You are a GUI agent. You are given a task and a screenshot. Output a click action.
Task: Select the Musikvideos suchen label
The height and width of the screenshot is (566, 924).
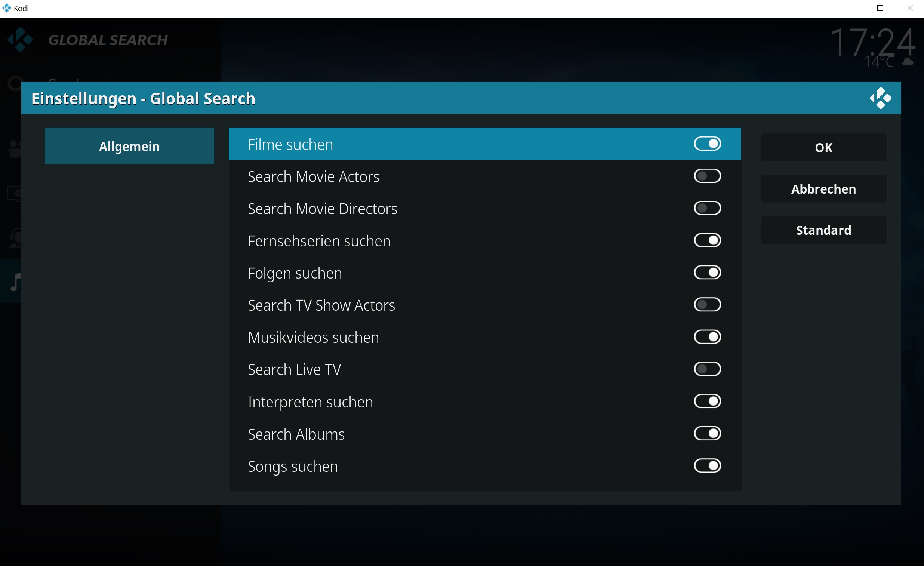(313, 338)
